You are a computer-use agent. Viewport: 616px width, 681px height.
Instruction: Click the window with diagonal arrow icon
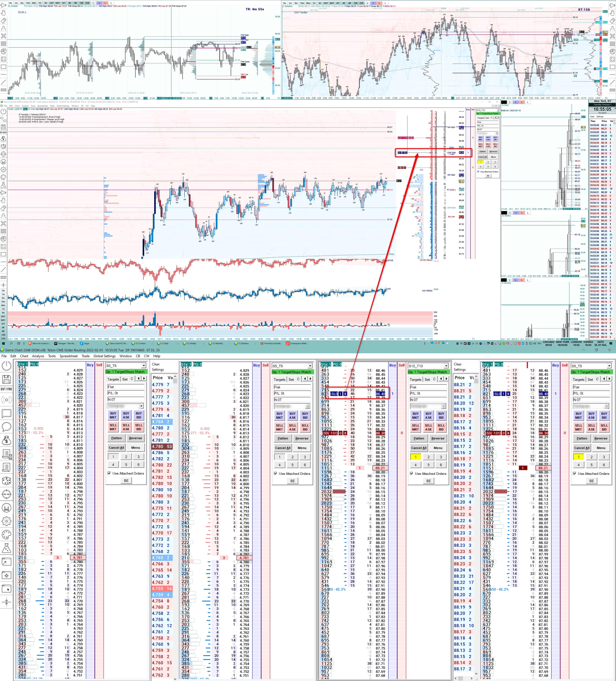(x=6, y=562)
